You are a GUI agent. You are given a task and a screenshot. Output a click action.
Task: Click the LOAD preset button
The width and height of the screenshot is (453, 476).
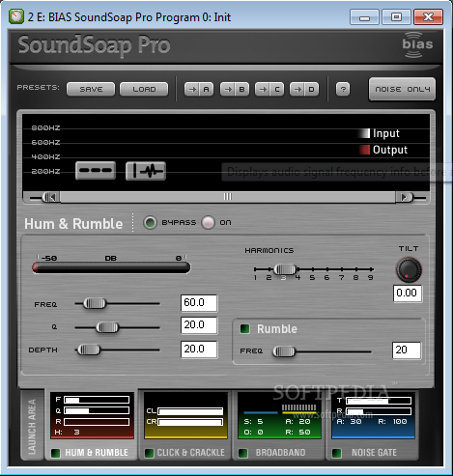[144, 89]
